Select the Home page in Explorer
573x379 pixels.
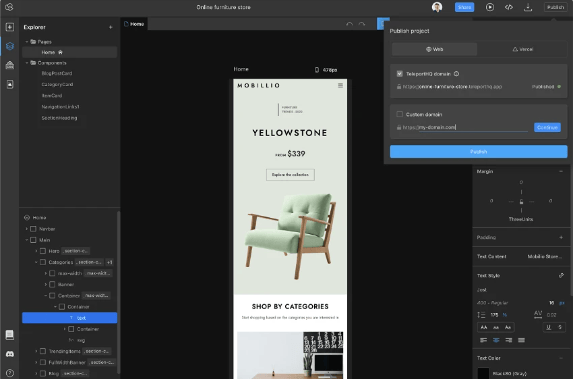(x=69, y=52)
